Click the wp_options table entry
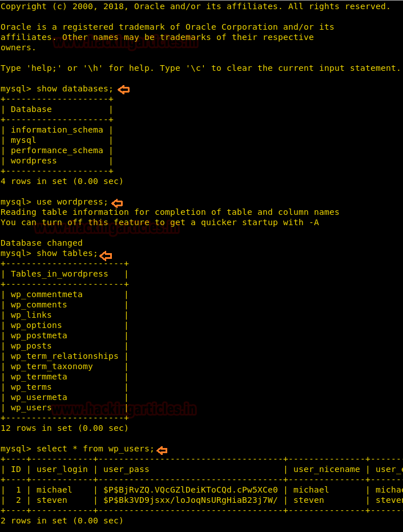Screen dimensions: 403x532 click(37, 325)
